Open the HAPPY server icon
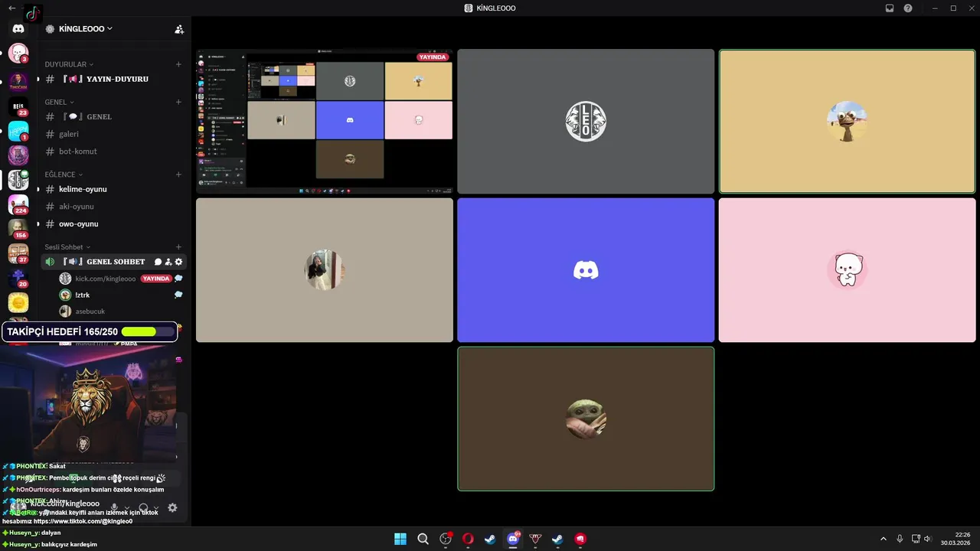Image resolution: width=980 pixels, height=551 pixels. pyautogui.click(x=18, y=131)
